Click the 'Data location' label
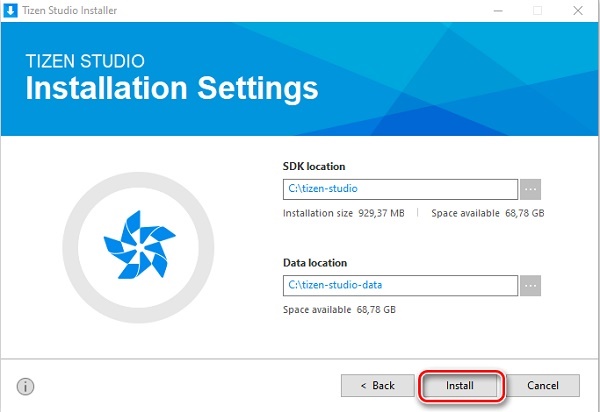 click(x=315, y=263)
